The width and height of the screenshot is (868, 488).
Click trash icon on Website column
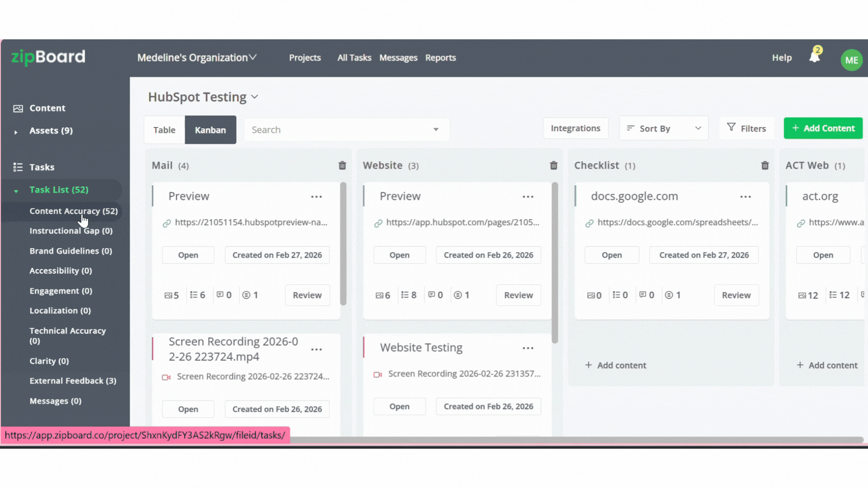(553, 165)
